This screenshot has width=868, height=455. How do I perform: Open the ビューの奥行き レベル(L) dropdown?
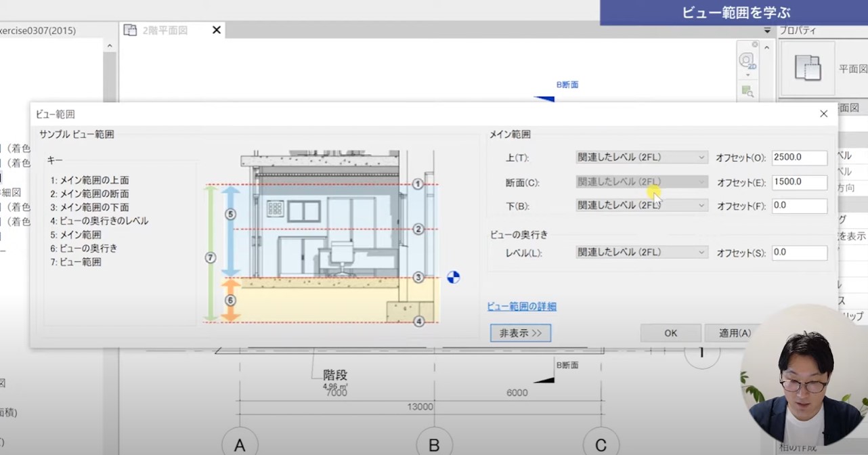pos(641,253)
